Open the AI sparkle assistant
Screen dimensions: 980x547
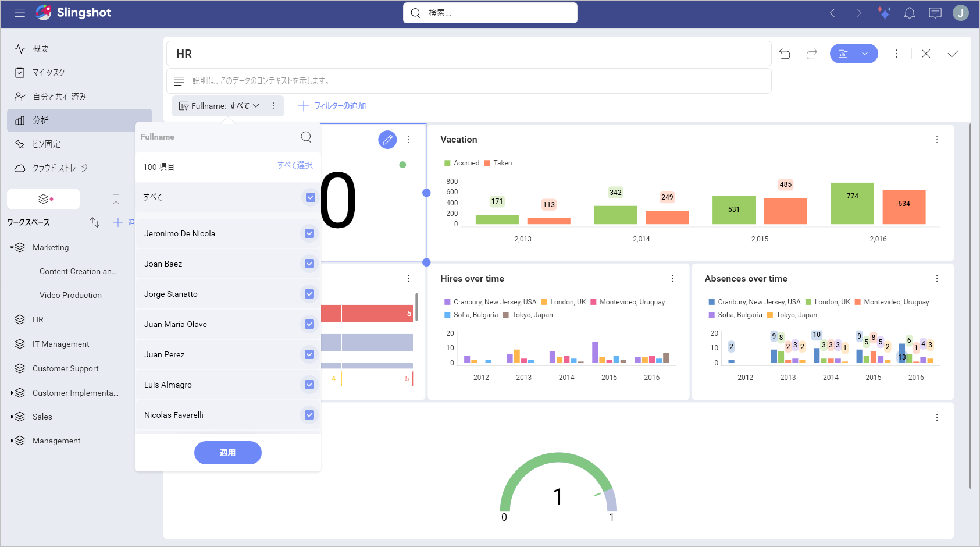point(884,13)
